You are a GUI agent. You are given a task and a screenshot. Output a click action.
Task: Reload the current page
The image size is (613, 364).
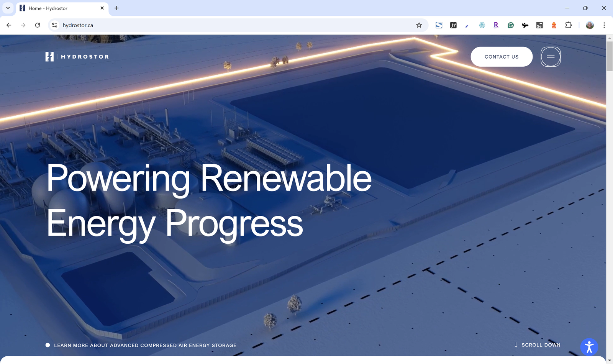coord(38,25)
